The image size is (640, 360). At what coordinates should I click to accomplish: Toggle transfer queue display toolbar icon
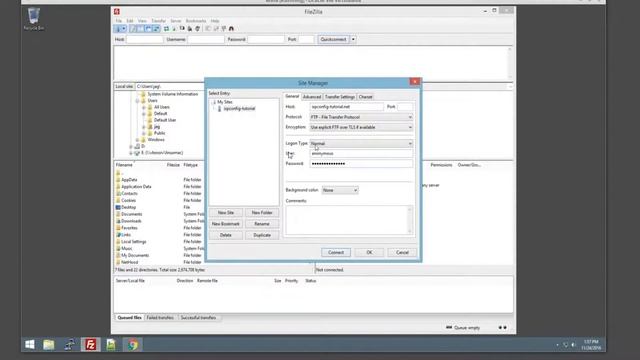click(x=156, y=29)
